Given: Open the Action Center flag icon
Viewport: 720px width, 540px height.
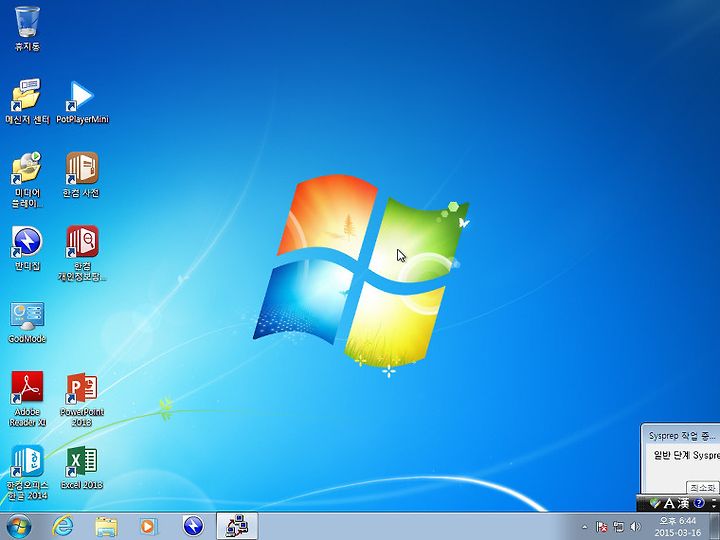Looking at the screenshot, I should point(602,527).
